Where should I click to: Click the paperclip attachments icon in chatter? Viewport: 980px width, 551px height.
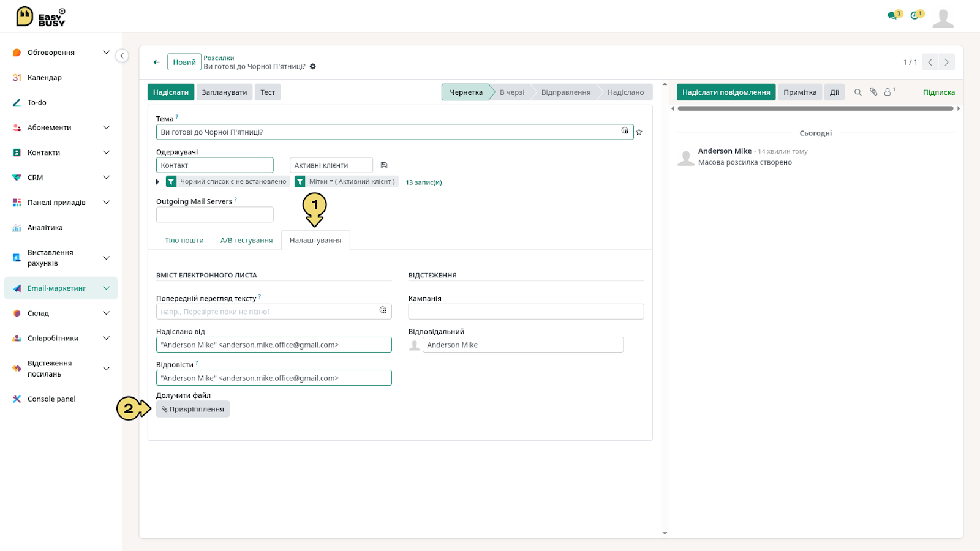point(873,92)
